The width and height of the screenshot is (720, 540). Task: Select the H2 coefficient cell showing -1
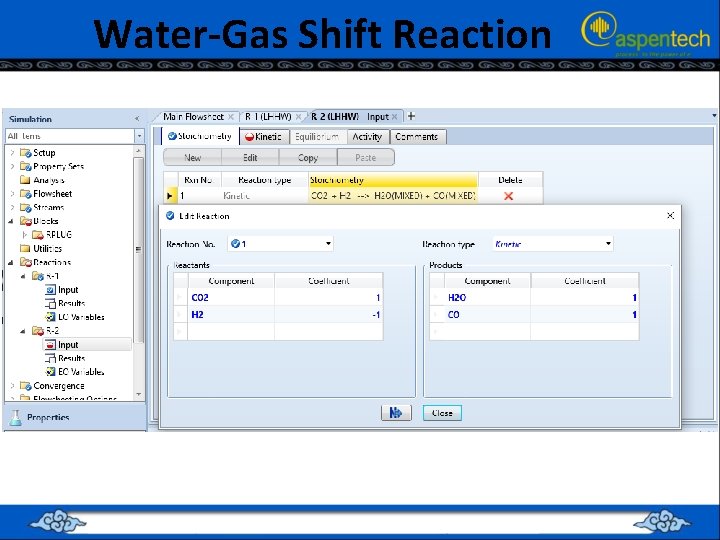tap(329, 315)
